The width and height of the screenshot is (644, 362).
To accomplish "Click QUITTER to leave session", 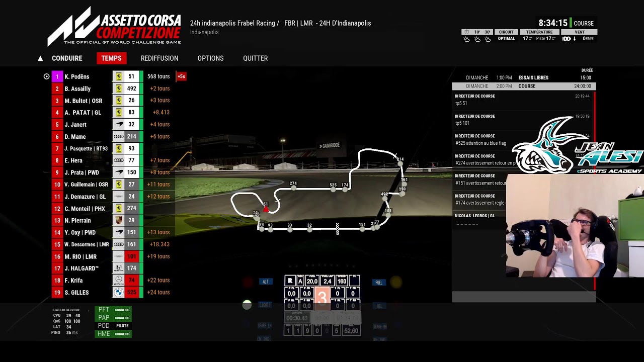I will (x=255, y=58).
